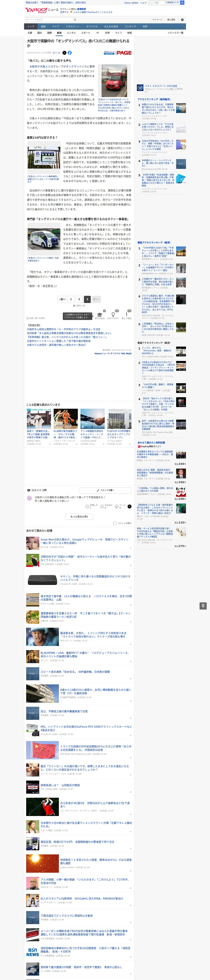Open the ライブ tab in dark navigation bar
This screenshot has width=210, height=980.
(56, 27)
